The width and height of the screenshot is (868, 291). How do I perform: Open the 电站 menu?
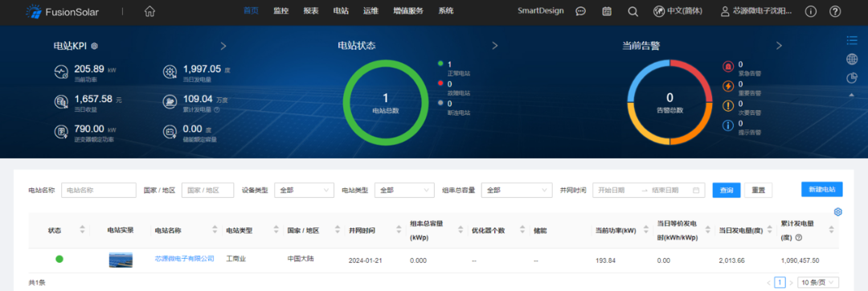[x=341, y=10]
